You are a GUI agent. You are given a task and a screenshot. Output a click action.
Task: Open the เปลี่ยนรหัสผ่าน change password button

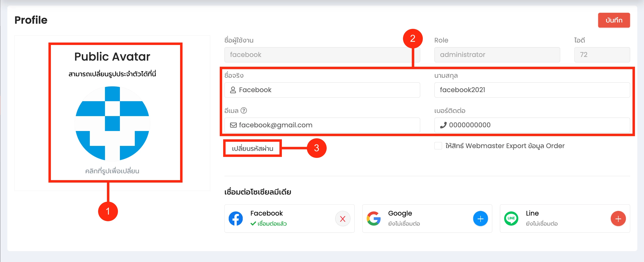(x=253, y=148)
